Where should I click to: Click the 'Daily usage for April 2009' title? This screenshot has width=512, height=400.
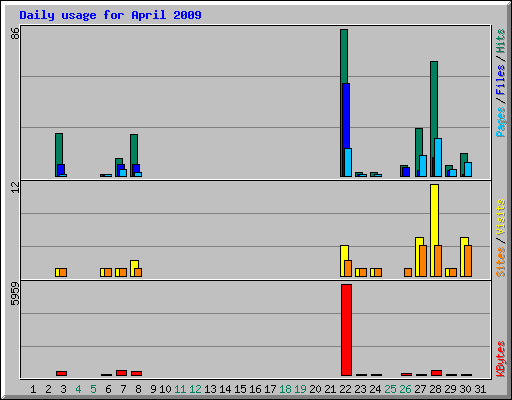(110, 15)
